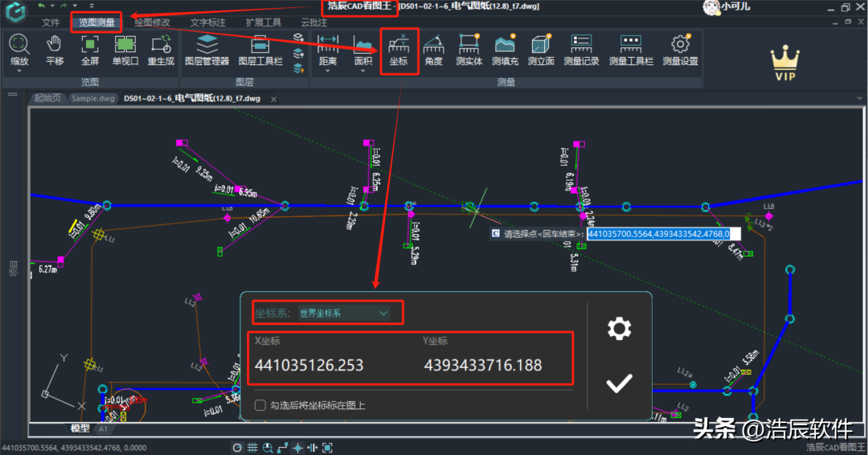Open the left side 项目 panel tab

14,268
